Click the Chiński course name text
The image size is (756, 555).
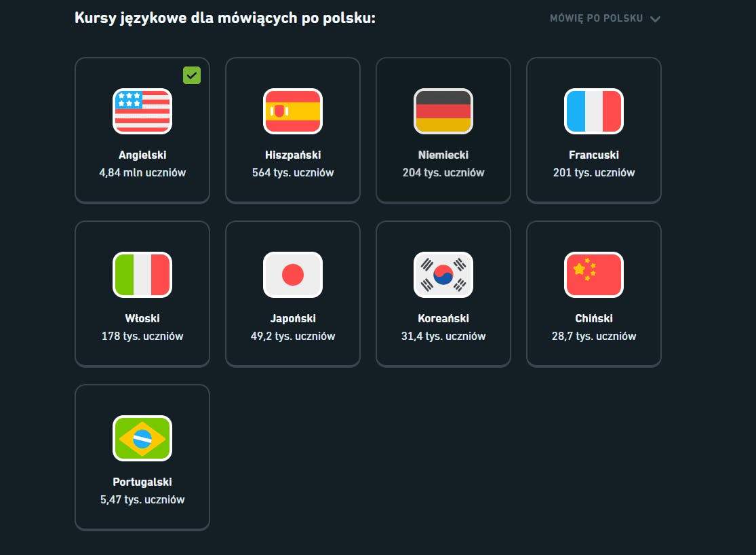pyautogui.click(x=594, y=318)
